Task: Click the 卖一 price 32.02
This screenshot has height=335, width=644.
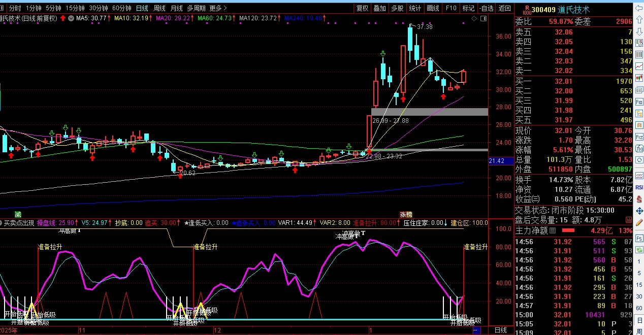Action: point(563,71)
